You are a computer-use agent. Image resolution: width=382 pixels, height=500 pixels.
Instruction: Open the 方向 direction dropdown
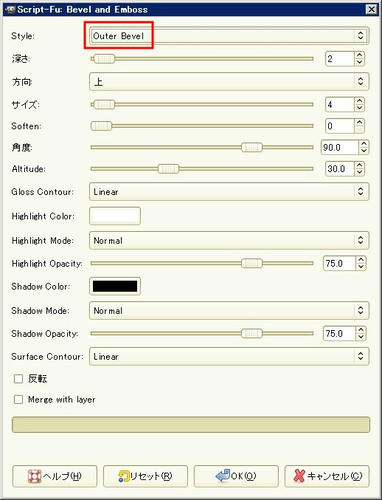[x=229, y=81]
